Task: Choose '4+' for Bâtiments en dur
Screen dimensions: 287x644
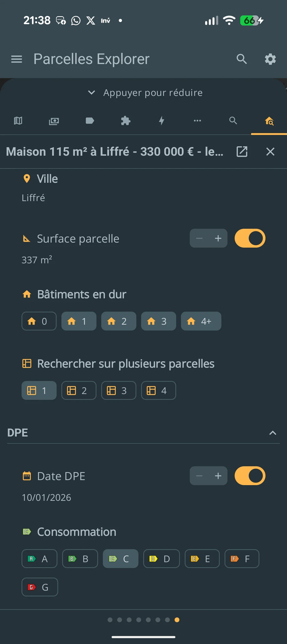Action: (x=201, y=321)
